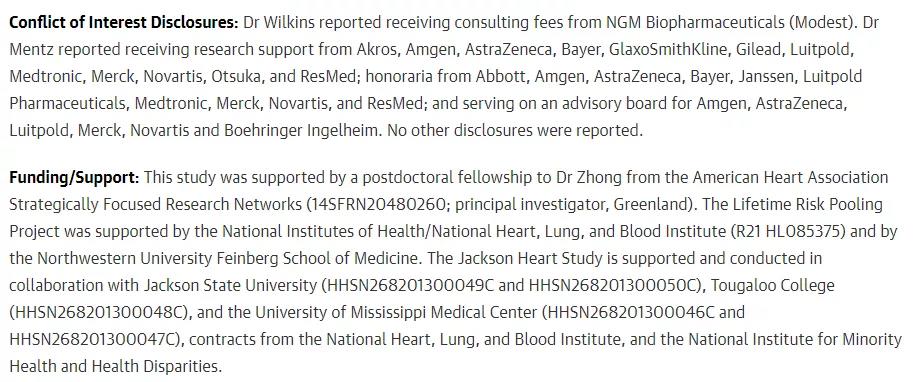Click the grant number R21 HL085375

[787, 231]
